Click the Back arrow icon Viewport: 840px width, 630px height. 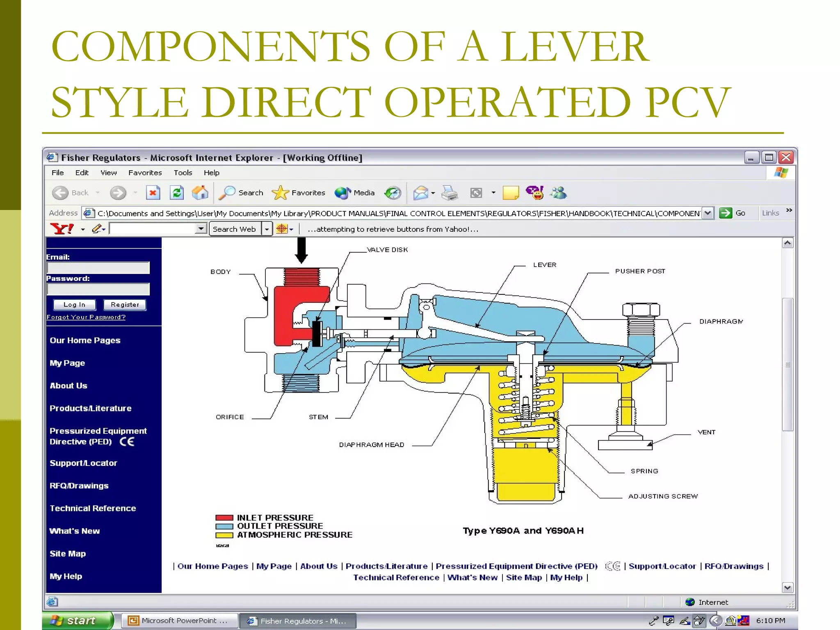(x=61, y=193)
